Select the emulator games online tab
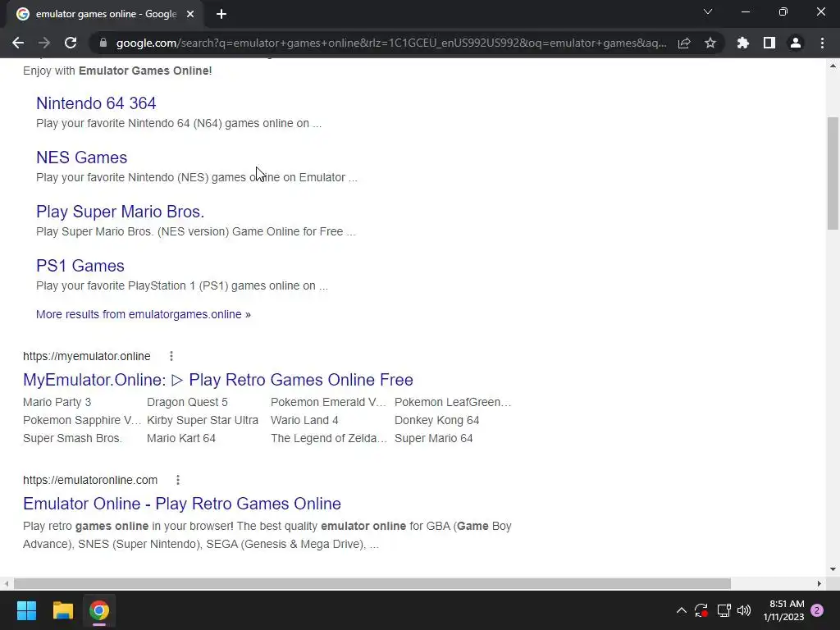 (x=106, y=14)
